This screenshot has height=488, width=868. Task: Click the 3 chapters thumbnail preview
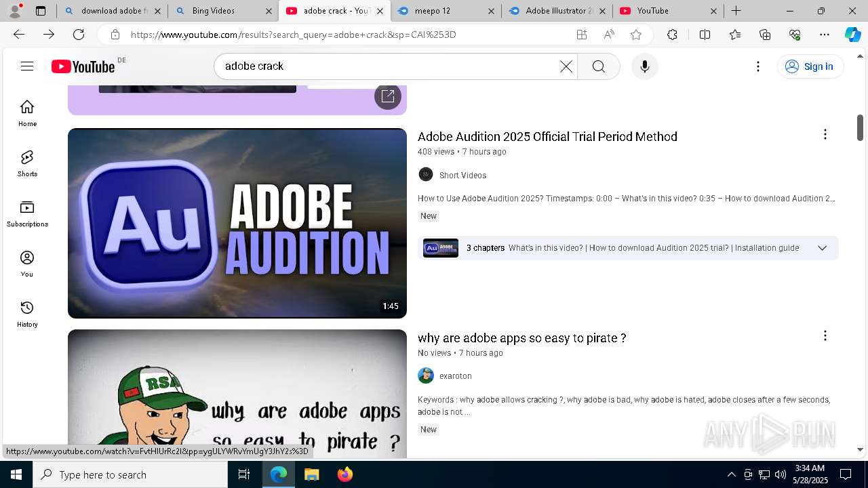(441, 248)
